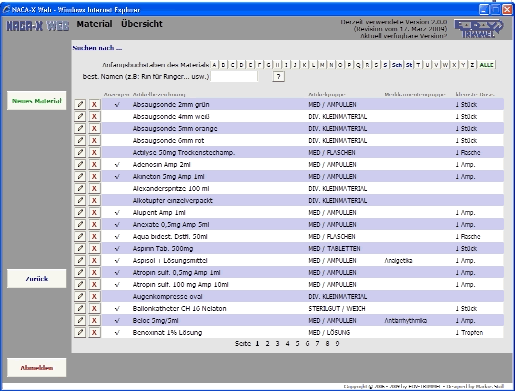
Task: Edit the Alkotupfer einzelverpackt entry
Action: tap(80, 201)
